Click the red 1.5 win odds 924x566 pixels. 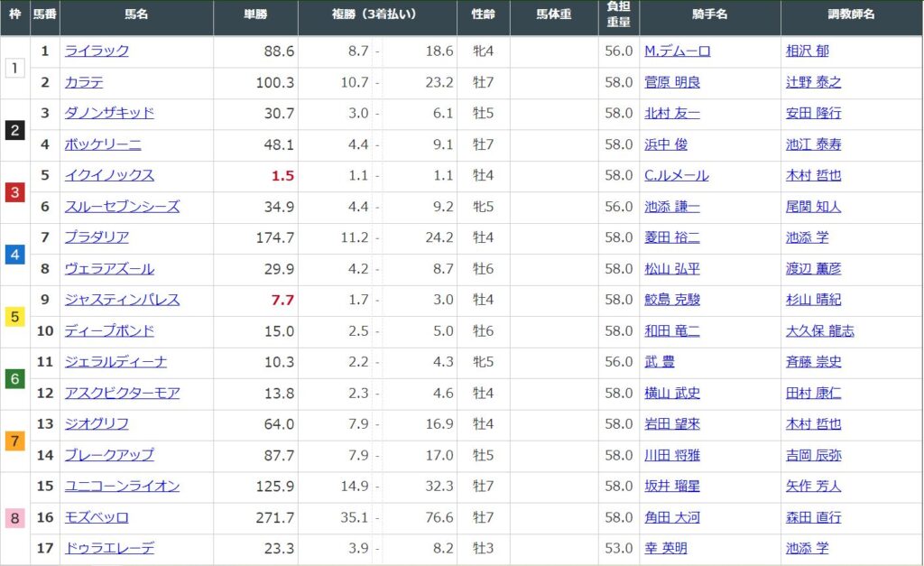tap(283, 176)
